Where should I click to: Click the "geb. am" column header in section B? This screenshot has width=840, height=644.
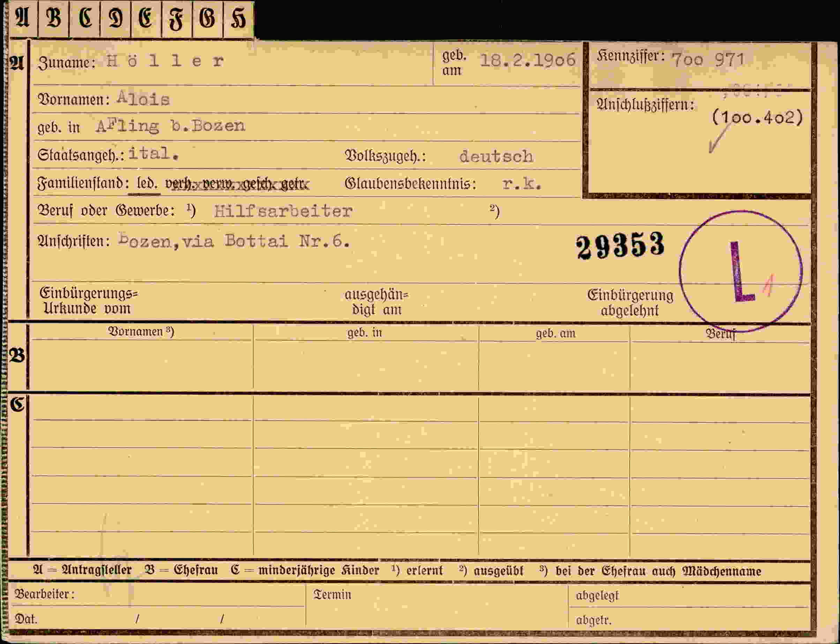556,333
